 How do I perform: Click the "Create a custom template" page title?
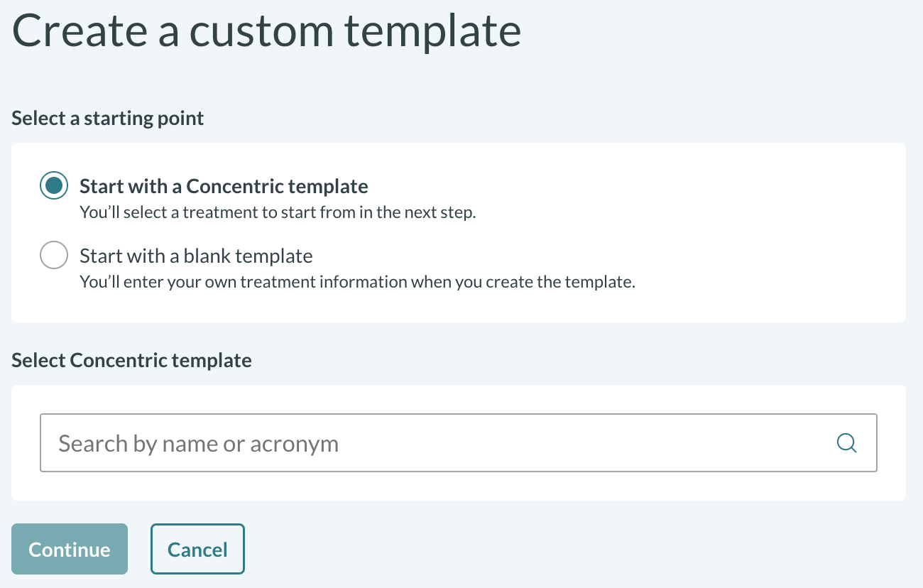point(266,31)
